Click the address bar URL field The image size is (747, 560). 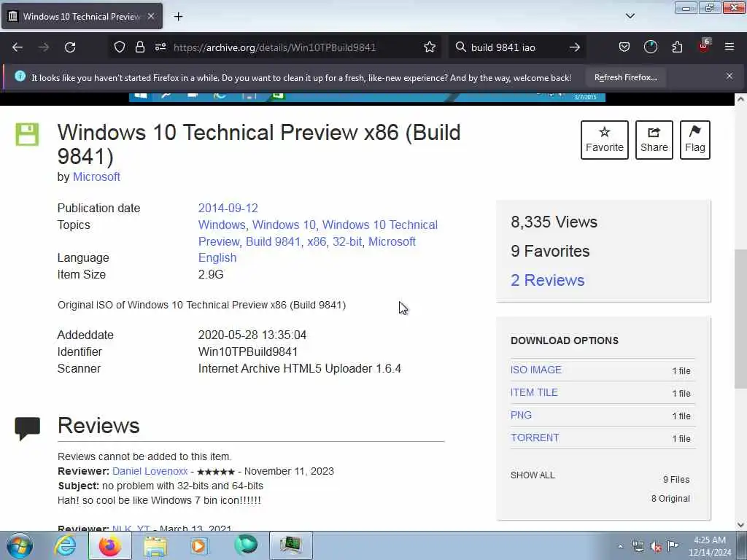point(274,47)
